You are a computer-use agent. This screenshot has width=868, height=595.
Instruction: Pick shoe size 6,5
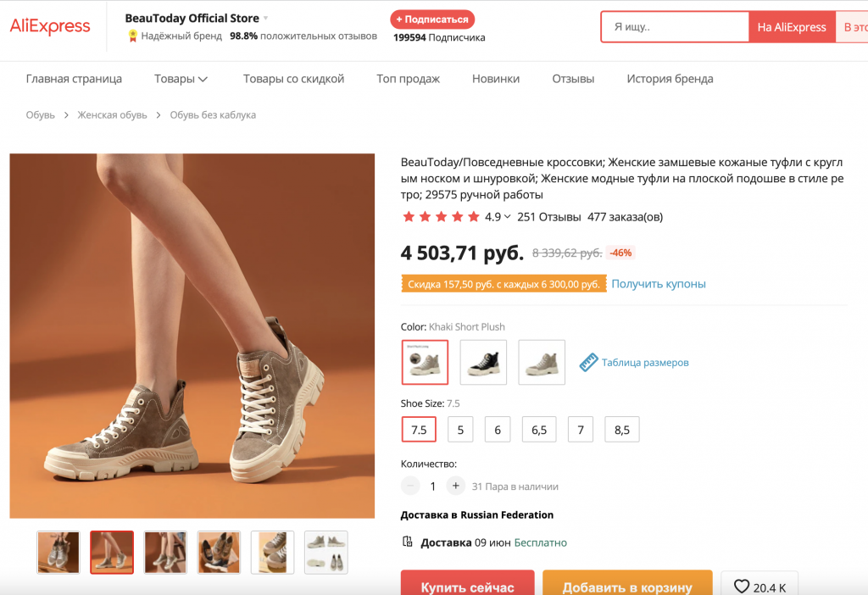click(539, 430)
